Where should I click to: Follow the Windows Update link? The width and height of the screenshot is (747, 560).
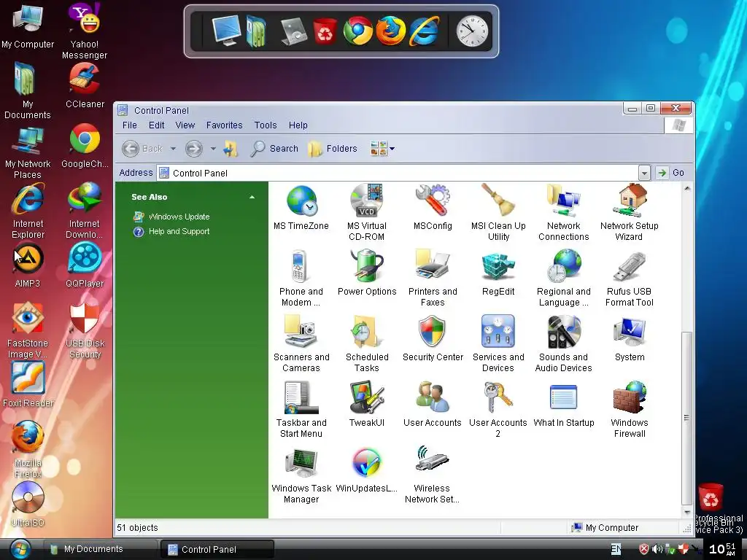click(x=179, y=217)
